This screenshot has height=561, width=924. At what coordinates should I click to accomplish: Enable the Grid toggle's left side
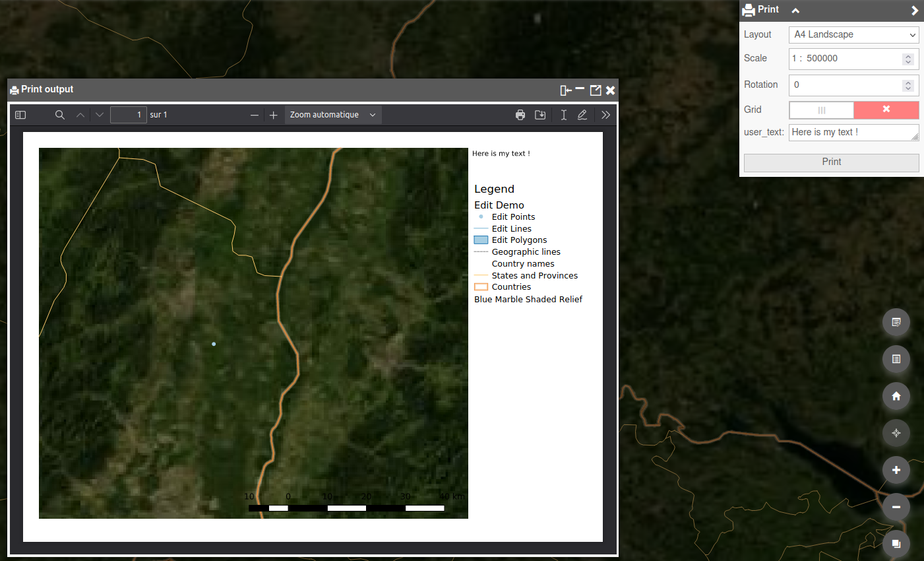pos(822,110)
